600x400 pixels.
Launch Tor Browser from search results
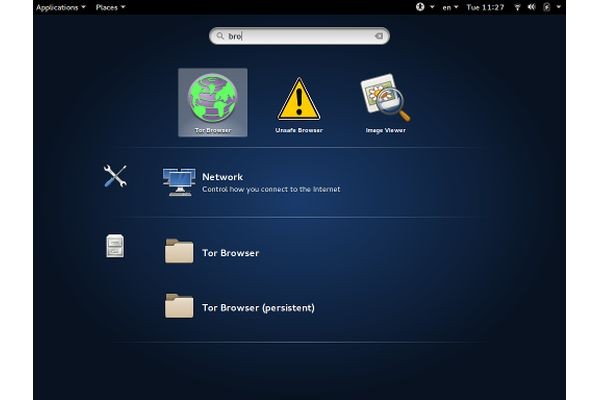212,98
